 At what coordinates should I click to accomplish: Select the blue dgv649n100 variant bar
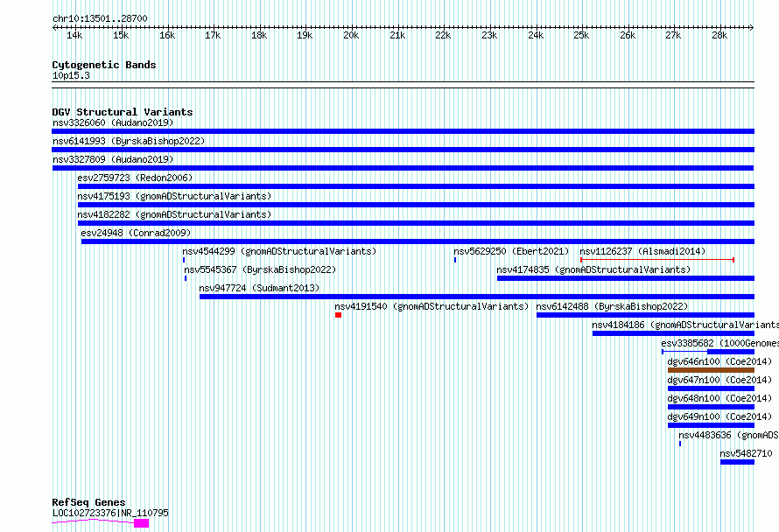coord(711,425)
